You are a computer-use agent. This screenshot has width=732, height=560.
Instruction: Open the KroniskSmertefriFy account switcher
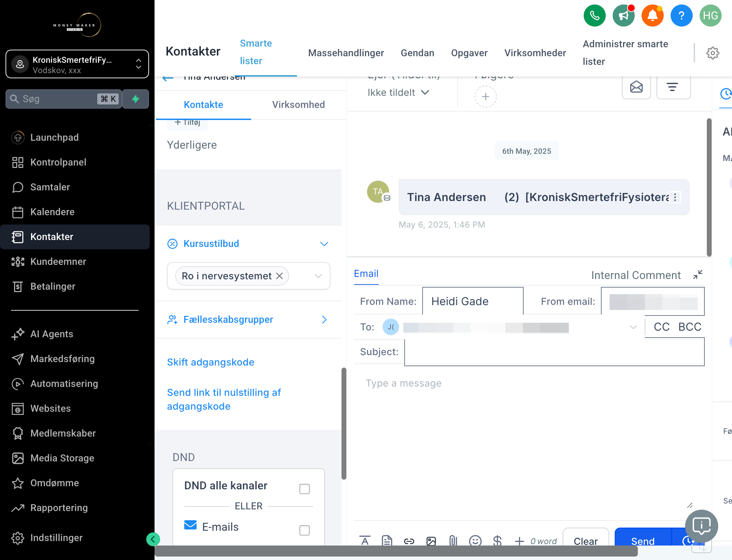77,64
